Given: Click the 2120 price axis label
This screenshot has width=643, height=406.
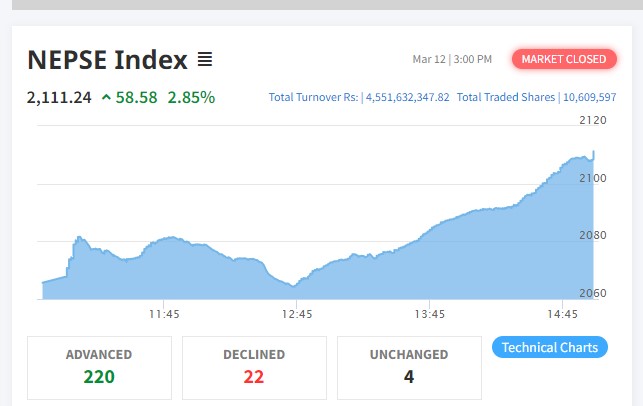Looking at the screenshot, I should [x=593, y=121].
